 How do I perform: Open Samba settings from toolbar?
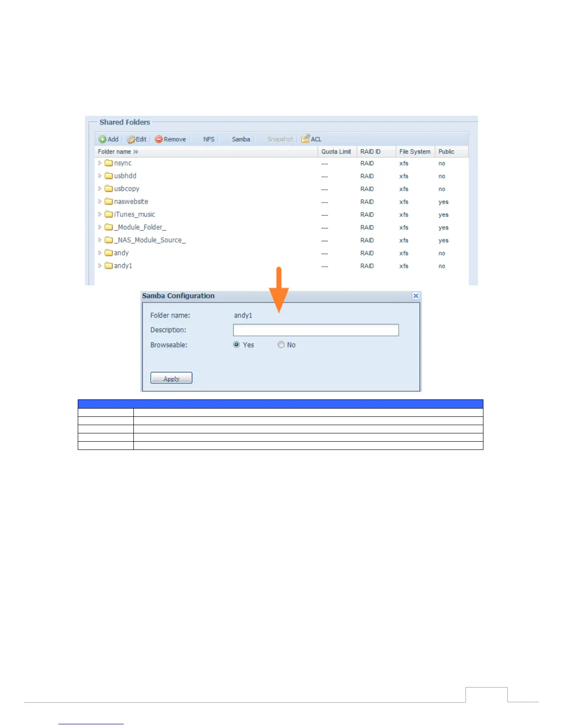241,139
